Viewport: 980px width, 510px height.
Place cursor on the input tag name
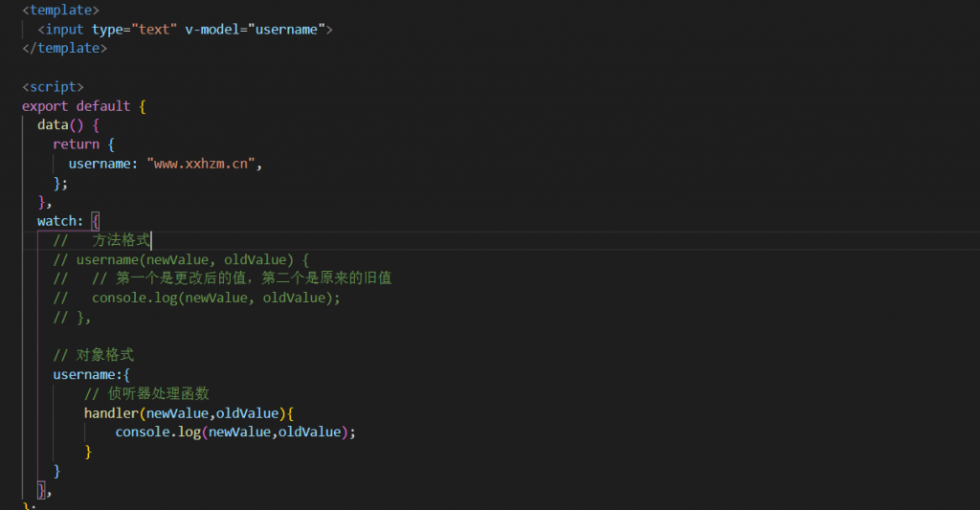(x=65, y=29)
